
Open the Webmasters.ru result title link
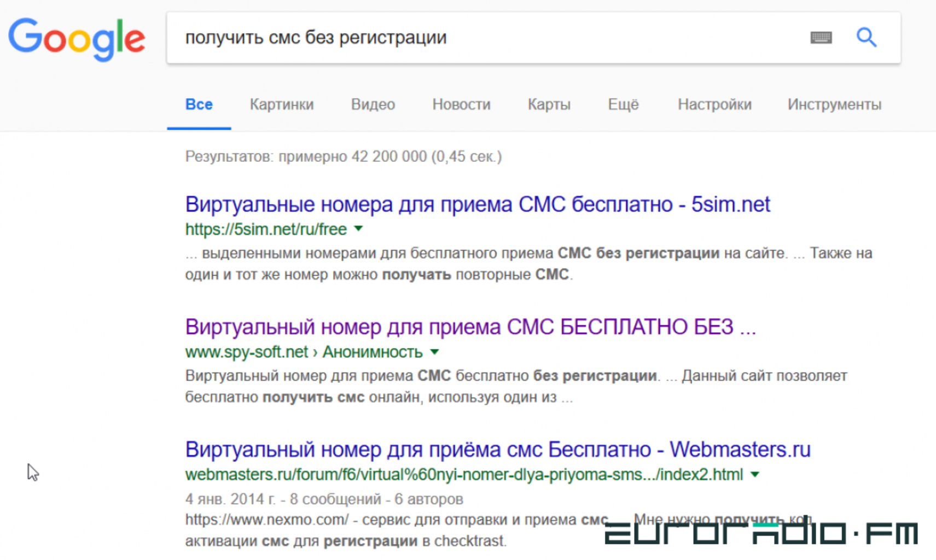[x=498, y=450]
